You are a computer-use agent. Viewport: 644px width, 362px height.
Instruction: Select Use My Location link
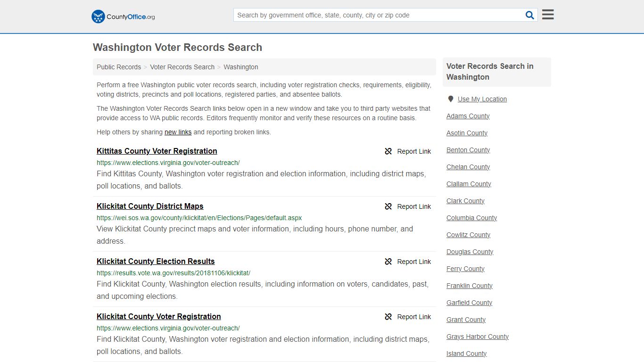[482, 99]
